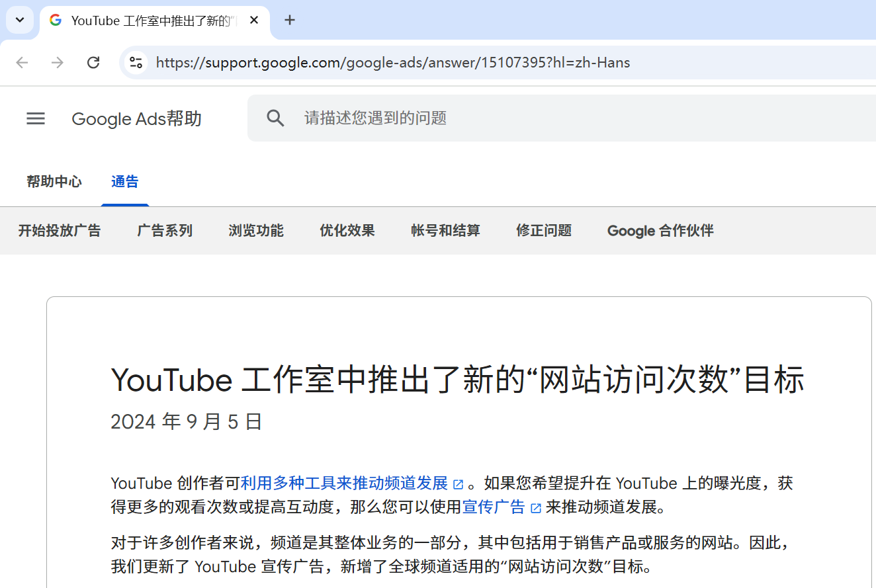
Task: Open the Google Ads 帮助 navigation menu
Action: (x=35, y=118)
